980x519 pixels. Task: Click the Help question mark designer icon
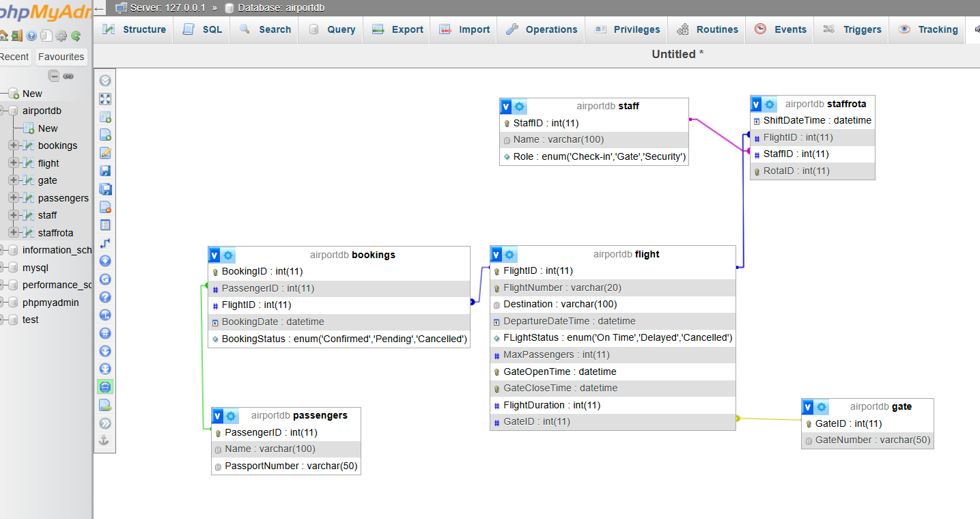(x=105, y=297)
